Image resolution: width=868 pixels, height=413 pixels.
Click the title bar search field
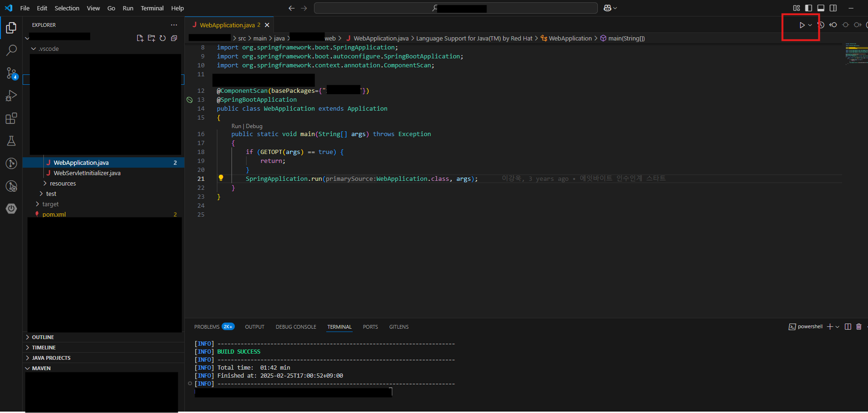(x=456, y=8)
